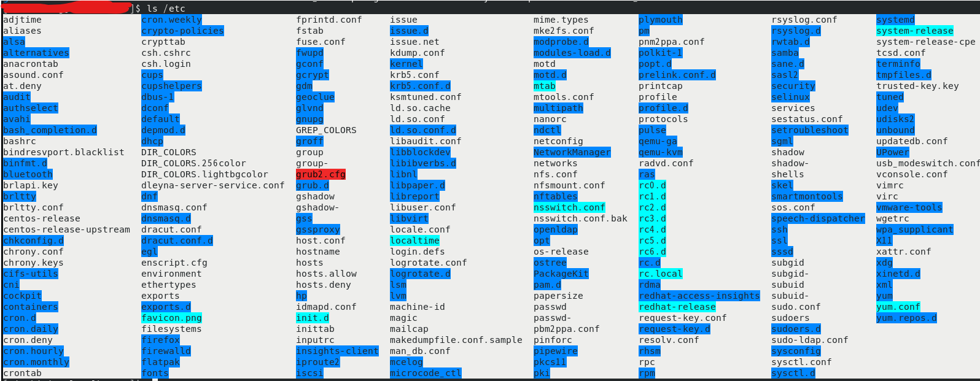Select centos-release-upstream entry
Screen dimensions: 980x381
[66, 229]
